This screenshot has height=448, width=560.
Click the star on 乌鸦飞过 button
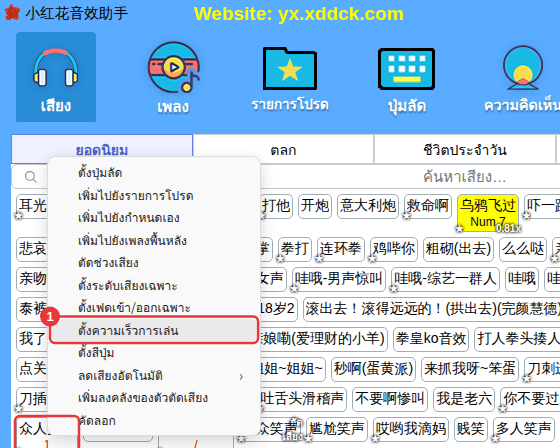(x=459, y=228)
